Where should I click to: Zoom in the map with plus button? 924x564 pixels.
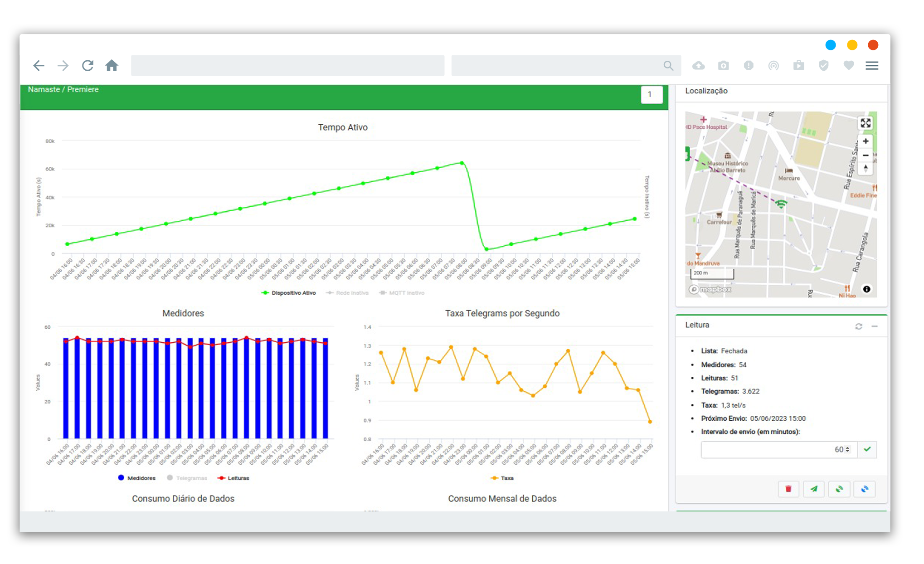pos(866,141)
